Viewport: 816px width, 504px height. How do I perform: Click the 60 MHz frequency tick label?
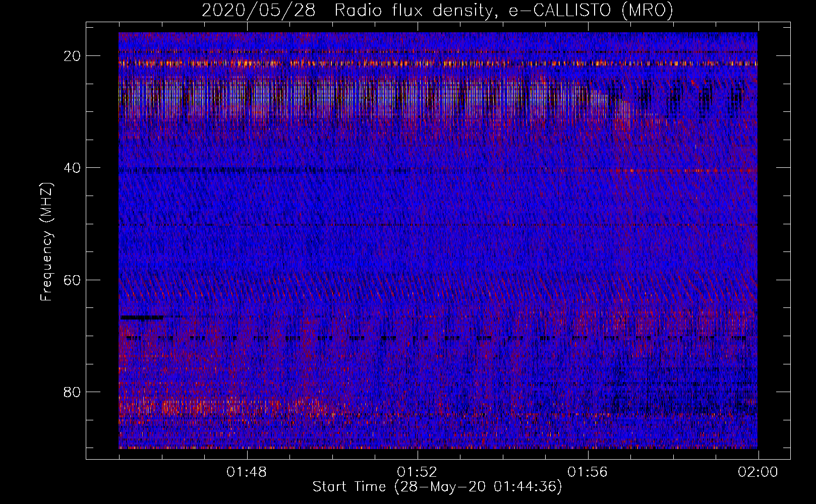pyautogui.click(x=73, y=279)
